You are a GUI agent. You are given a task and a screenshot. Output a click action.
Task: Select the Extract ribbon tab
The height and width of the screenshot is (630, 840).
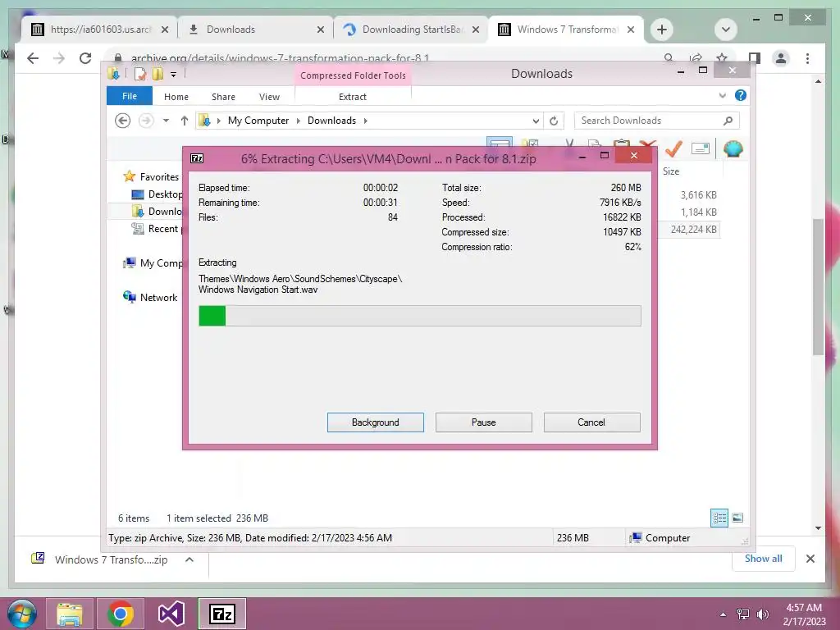click(x=353, y=97)
